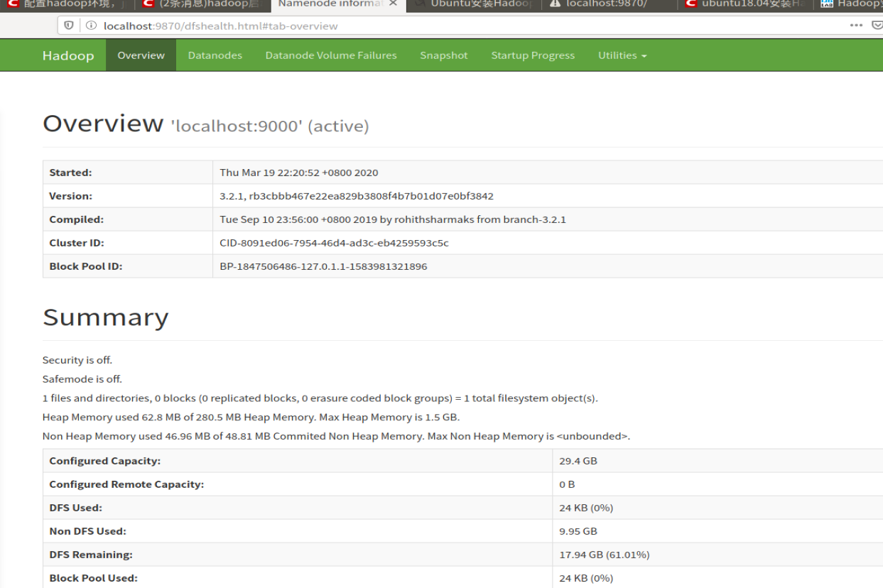Click the Pocket save icon
Screen dimensions: 883x588
(877, 26)
